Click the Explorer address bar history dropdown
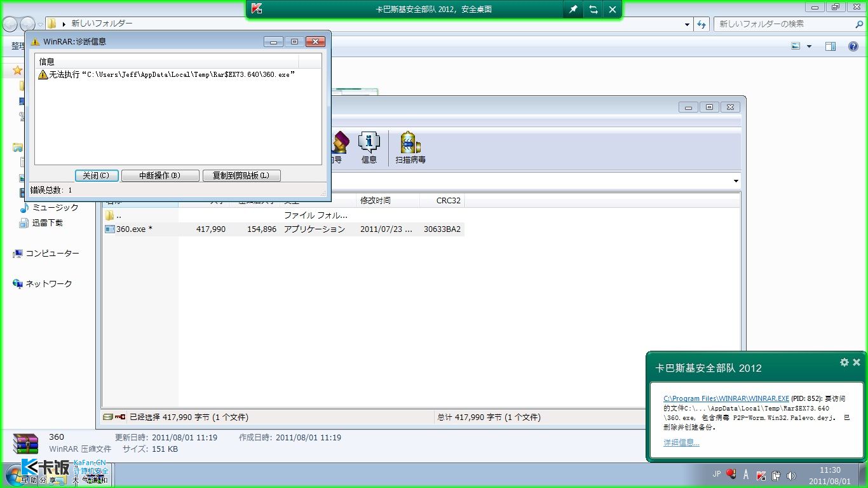The image size is (868, 488). 688,24
